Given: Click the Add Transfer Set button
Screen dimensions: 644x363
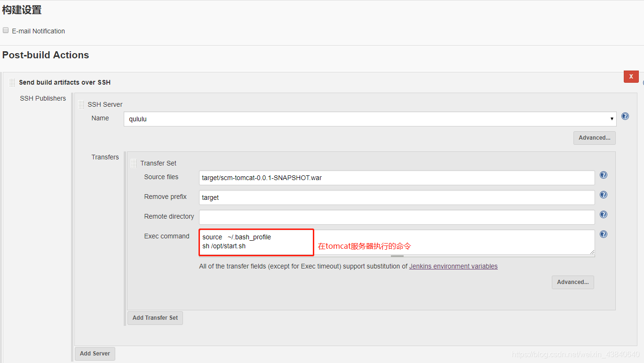Looking at the screenshot, I should pyautogui.click(x=155, y=318).
